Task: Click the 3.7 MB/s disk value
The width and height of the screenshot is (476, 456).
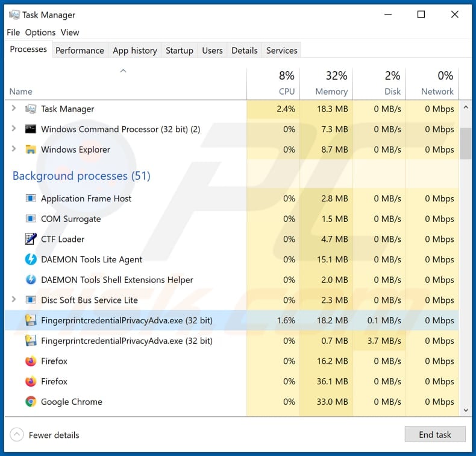Action: (x=384, y=341)
